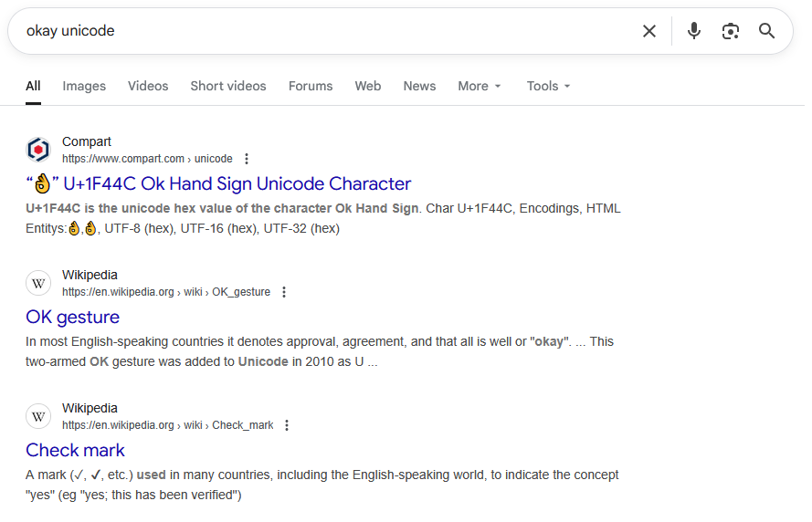Open the OK gesture Wikipedia link

tap(73, 317)
